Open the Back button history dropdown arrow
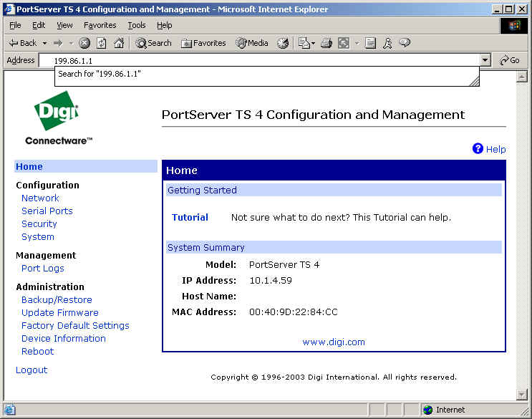This screenshot has width=532, height=419. pyautogui.click(x=44, y=43)
